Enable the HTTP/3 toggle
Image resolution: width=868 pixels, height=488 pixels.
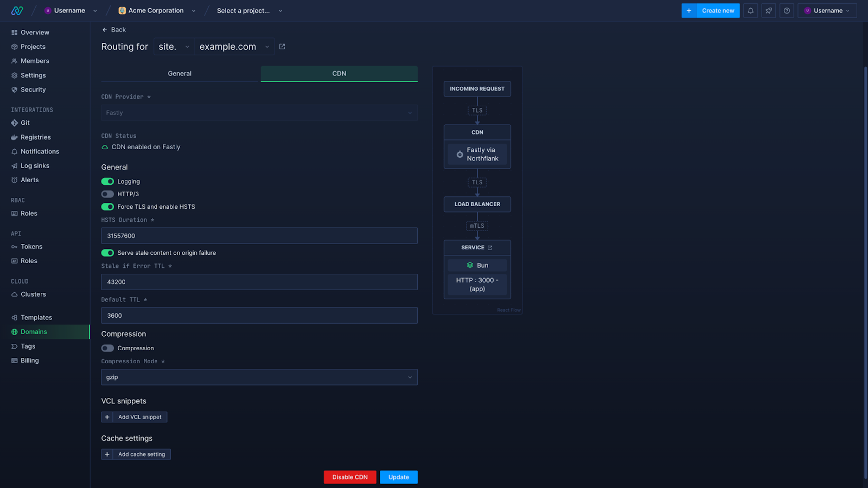coord(107,194)
